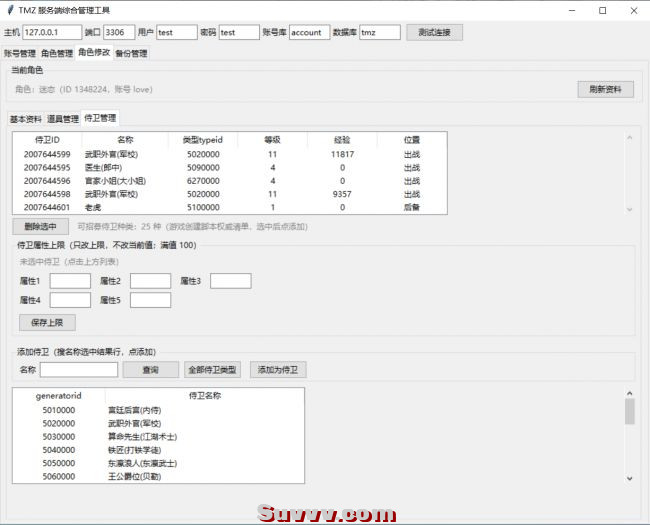Viewport: 650px width, 525px height.
Task: Click the 侍卫名称 column header
Action: pos(205,396)
